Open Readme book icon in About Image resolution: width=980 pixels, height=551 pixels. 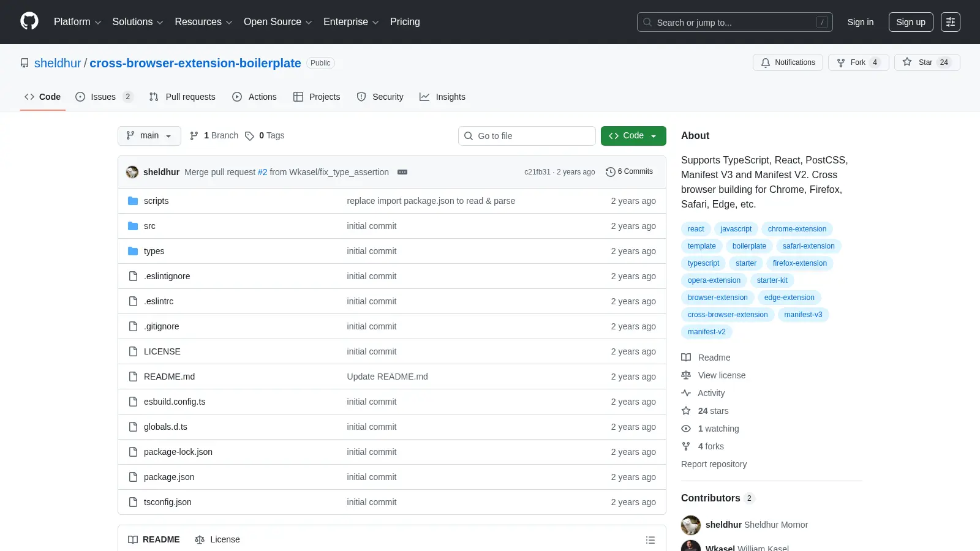point(686,358)
